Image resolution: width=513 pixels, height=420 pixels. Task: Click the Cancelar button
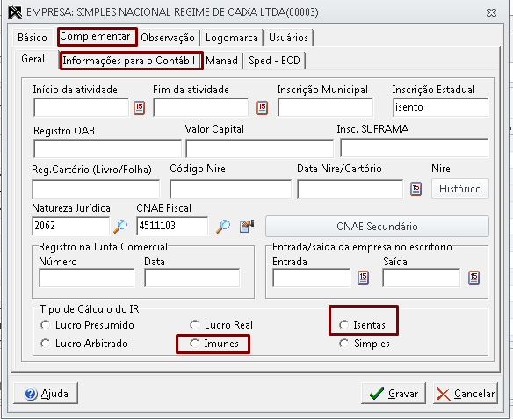point(466,393)
